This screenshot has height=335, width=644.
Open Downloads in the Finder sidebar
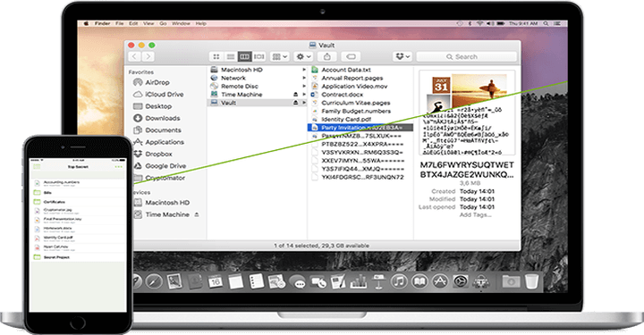[x=157, y=118]
